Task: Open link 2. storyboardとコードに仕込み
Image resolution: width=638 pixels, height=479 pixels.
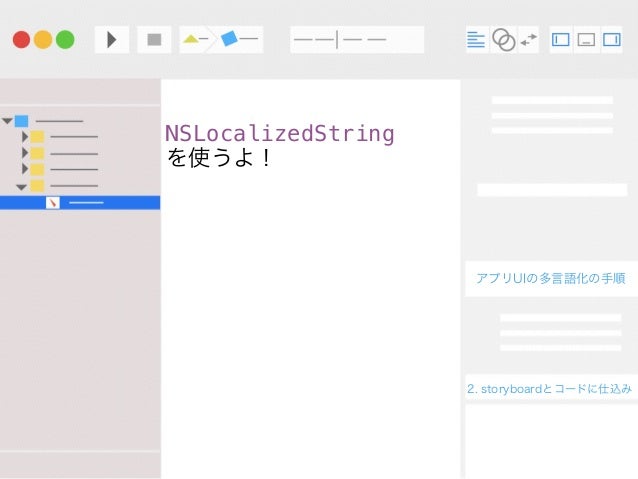Action: [549, 389]
